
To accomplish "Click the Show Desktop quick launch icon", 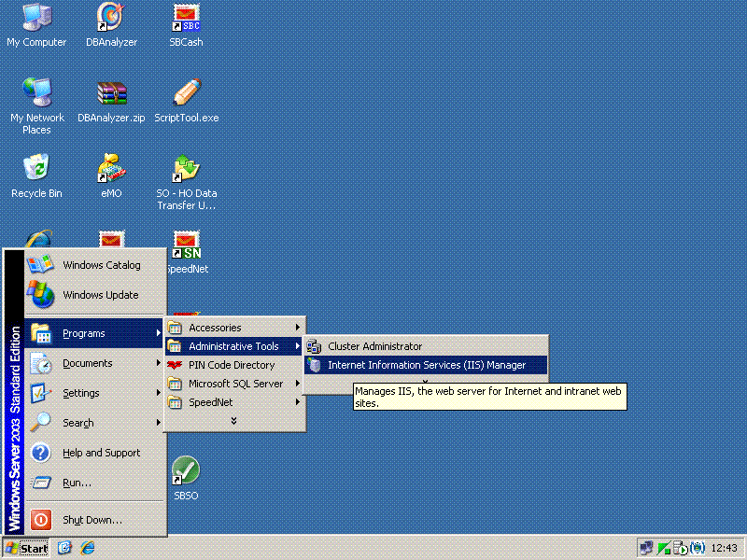I will pos(64,548).
